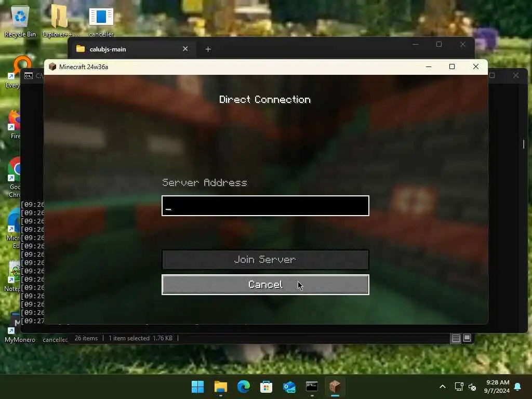
Task: Select the Everything search desktop shortcut
Action: point(15,72)
